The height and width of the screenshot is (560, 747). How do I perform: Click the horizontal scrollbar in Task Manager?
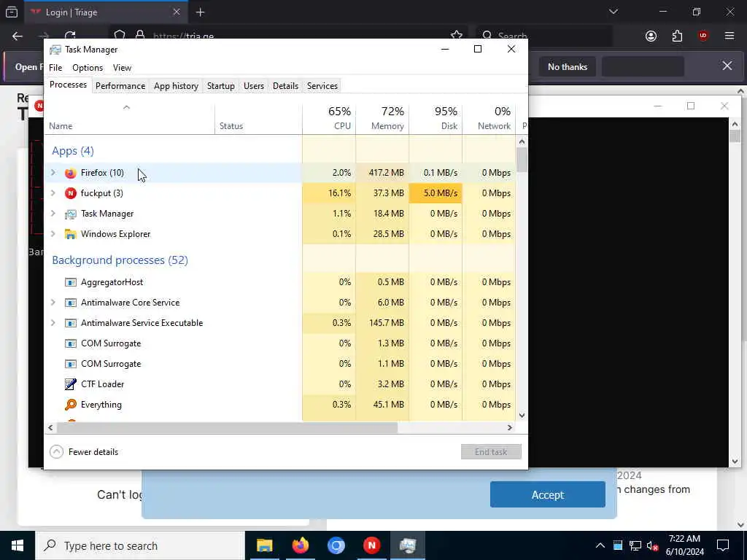(227, 428)
